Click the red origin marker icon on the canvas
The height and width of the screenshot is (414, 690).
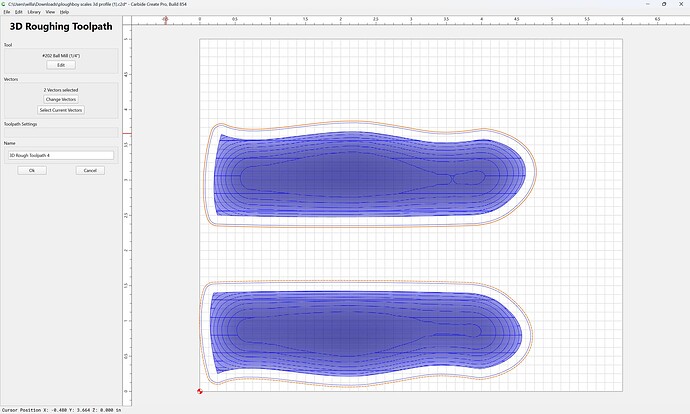click(x=200, y=391)
